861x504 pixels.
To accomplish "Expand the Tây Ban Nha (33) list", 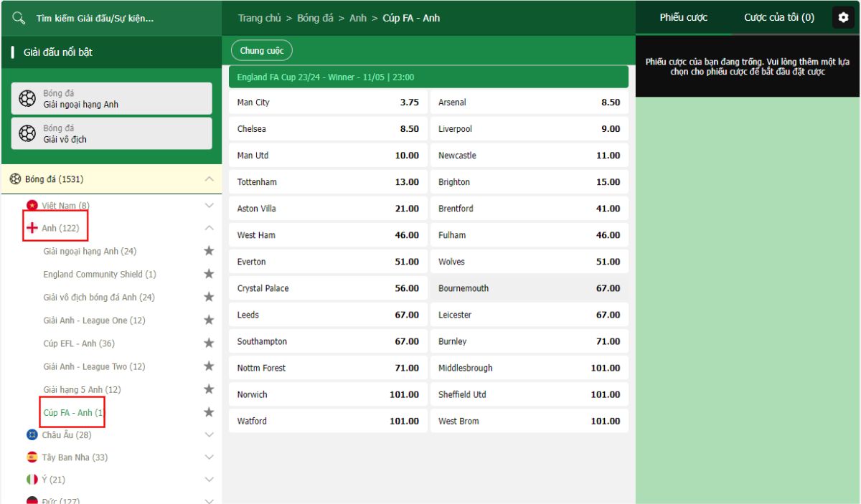I will [x=209, y=457].
